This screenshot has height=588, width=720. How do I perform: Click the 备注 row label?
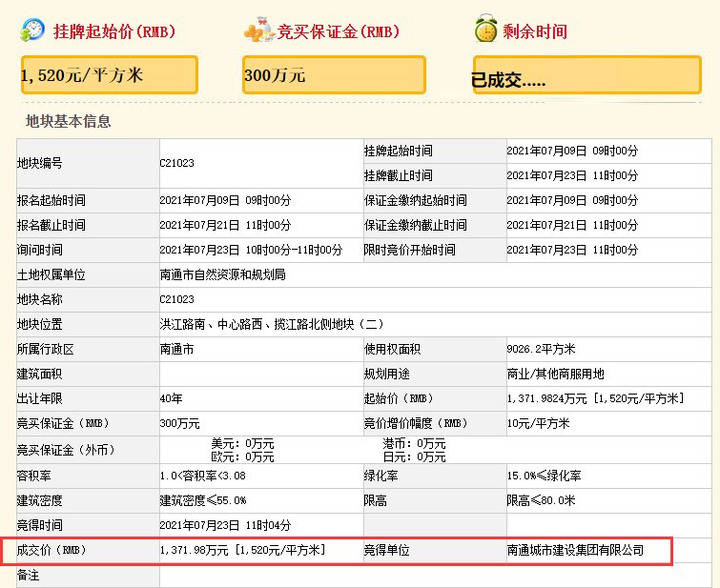(28, 575)
